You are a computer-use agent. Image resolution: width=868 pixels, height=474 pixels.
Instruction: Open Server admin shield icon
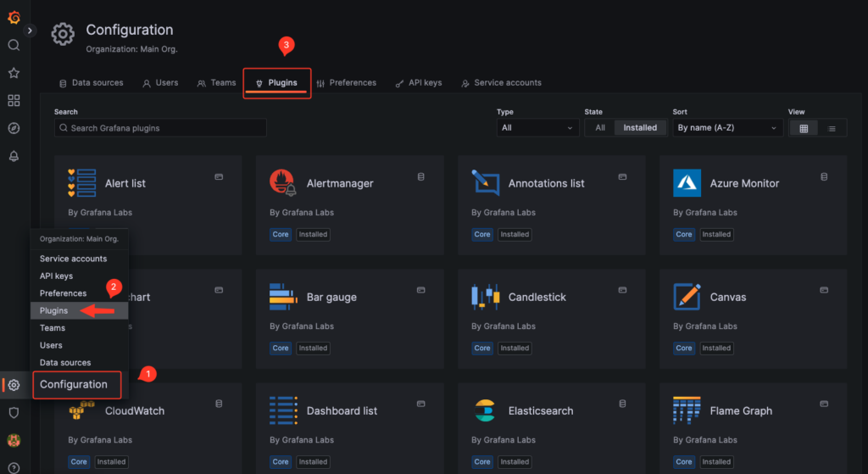[14, 413]
